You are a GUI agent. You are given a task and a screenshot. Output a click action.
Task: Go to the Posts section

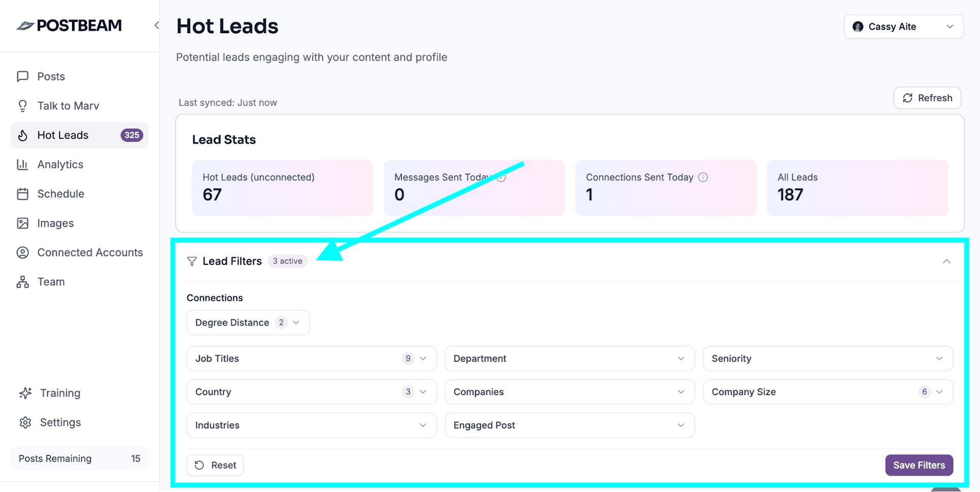coord(51,76)
